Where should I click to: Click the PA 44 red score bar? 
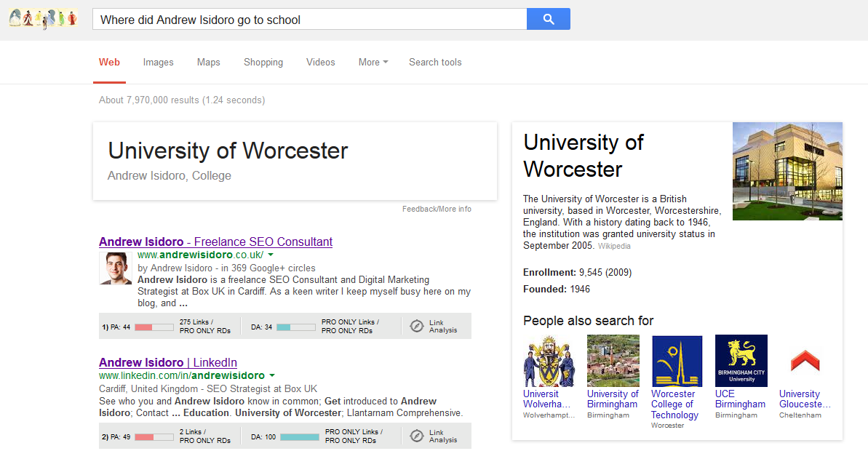click(x=154, y=327)
